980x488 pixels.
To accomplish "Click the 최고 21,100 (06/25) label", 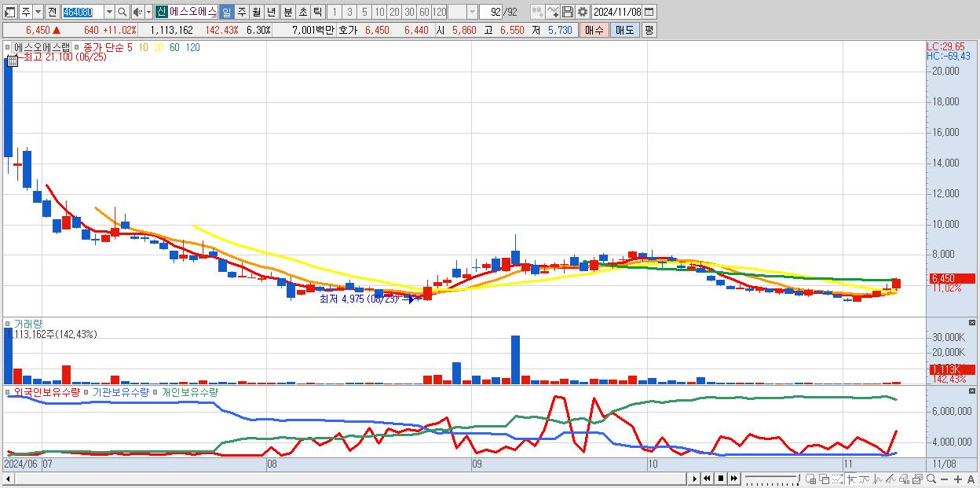I will tap(64, 57).
